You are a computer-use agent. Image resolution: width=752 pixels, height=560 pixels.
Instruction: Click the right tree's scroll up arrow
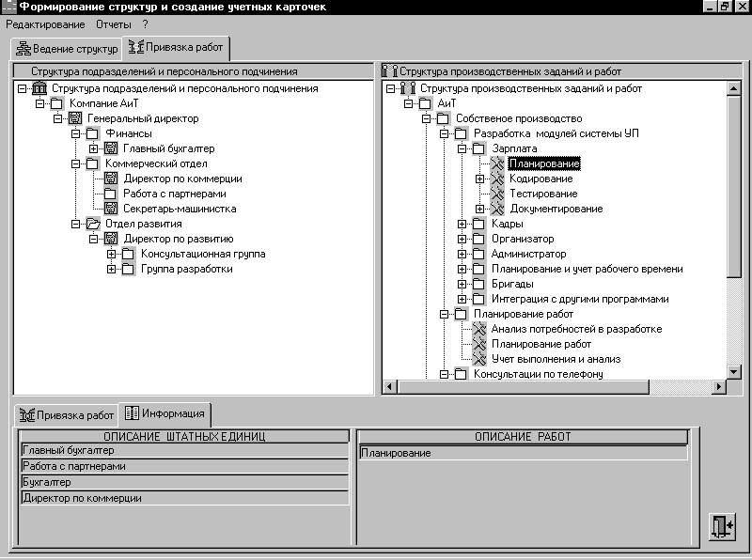point(734,88)
